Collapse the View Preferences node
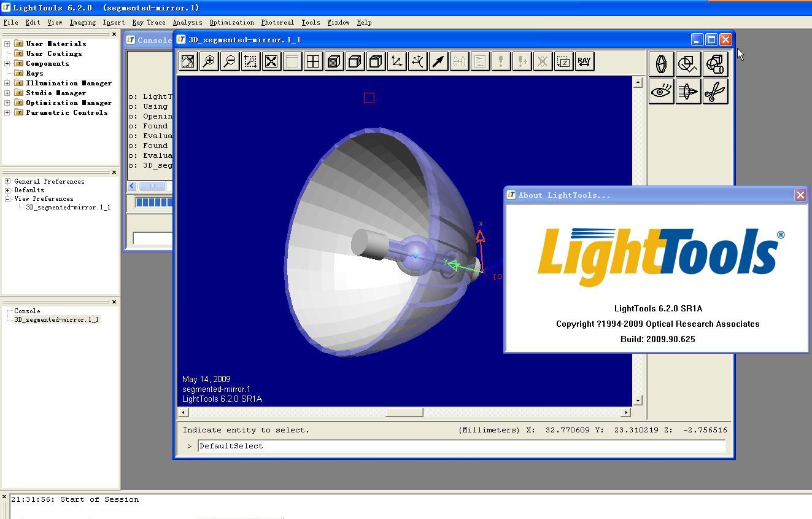This screenshot has width=812, height=519. point(7,198)
